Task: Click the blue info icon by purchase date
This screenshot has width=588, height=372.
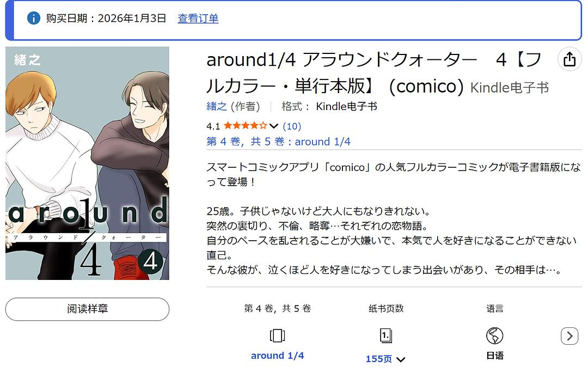Action: coord(34,18)
